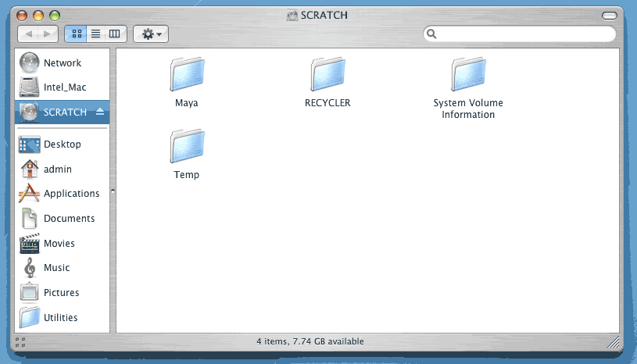Switch to column view
The width and height of the screenshot is (637, 364).
tap(115, 34)
